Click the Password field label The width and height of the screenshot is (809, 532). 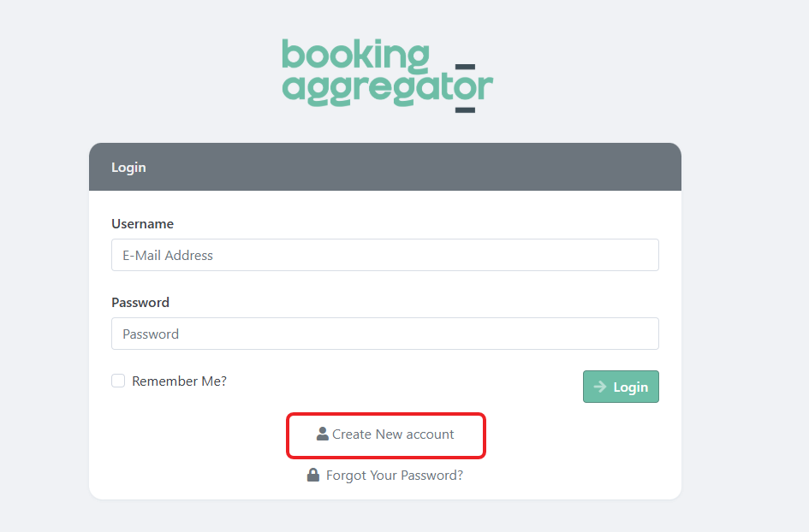tap(140, 303)
